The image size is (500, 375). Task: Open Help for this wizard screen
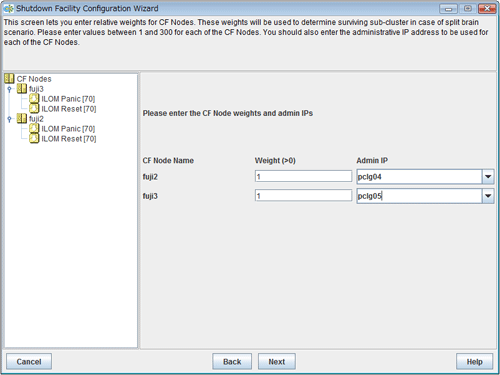coord(474,362)
